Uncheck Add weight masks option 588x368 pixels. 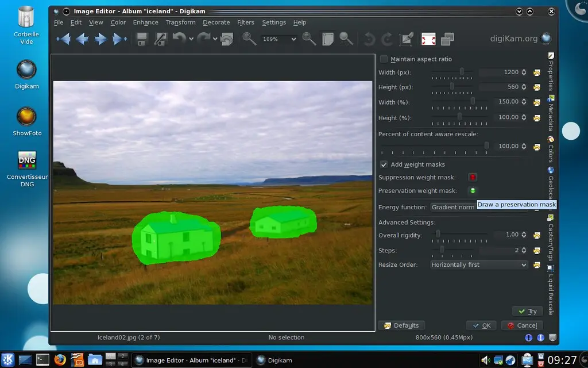click(x=384, y=164)
